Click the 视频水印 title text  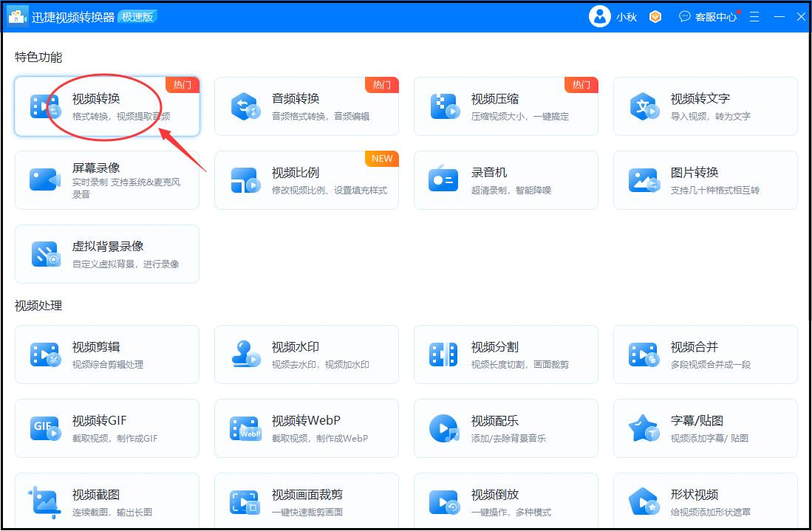[x=296, y=347]
